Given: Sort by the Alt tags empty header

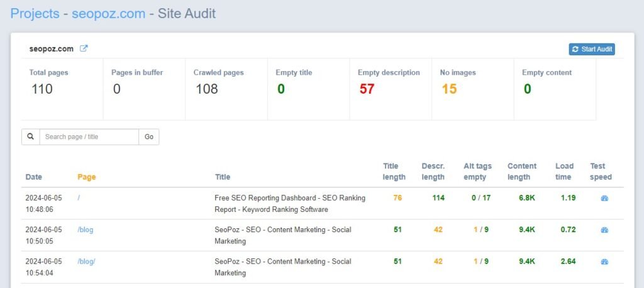Looking at the screenshot, I should [x=478, y=172].
